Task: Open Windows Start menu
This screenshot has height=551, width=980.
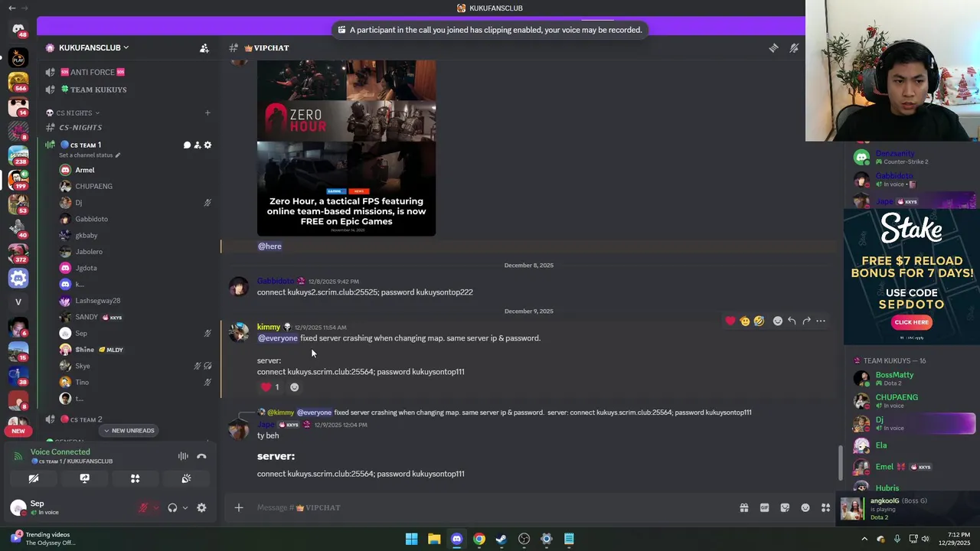Action: point(411,539)
